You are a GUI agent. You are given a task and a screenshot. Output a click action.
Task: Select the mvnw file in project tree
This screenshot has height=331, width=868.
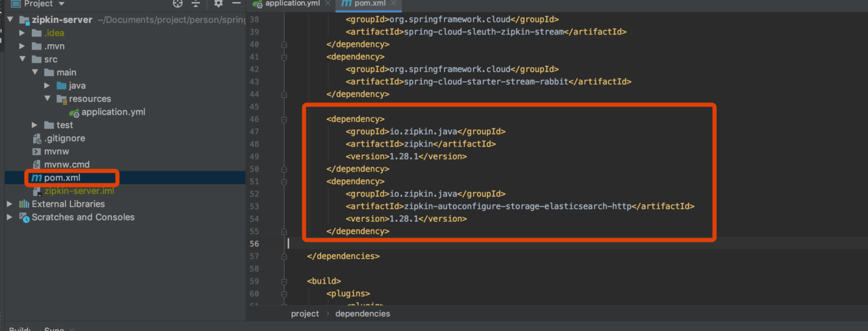(x=58, y=151)
